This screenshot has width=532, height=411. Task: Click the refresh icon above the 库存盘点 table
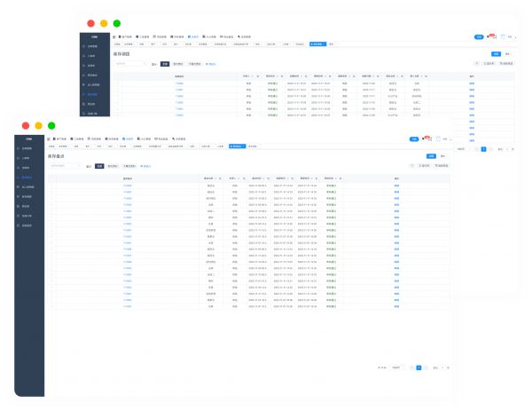pos(411,165)
